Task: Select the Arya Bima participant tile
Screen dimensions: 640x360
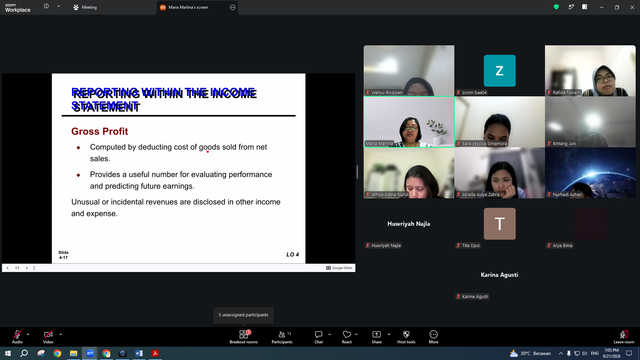Action: click(590, 224)
